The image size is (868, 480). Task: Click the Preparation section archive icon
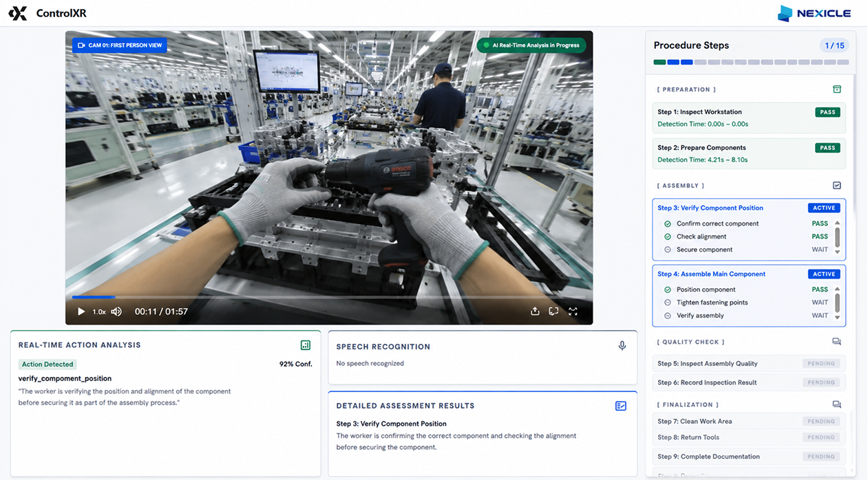coord(837,89)
